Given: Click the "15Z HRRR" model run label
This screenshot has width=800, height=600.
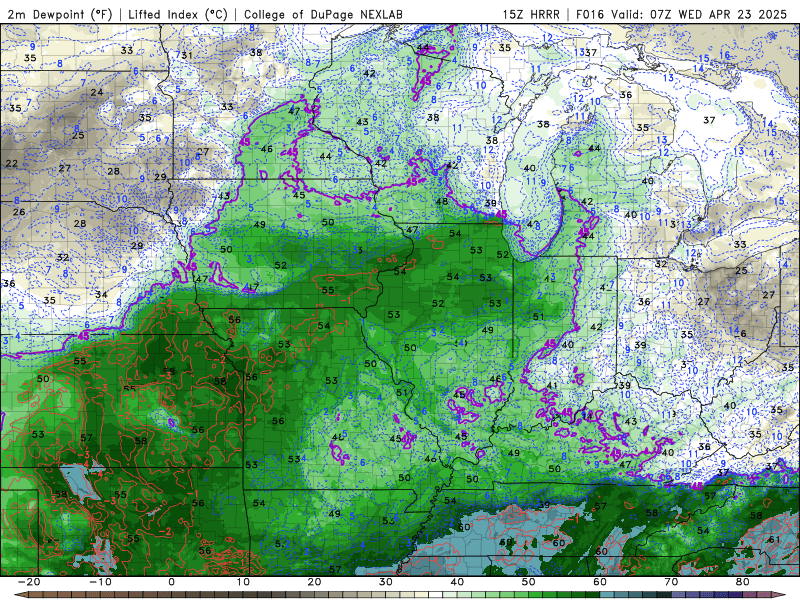Looking at the screenshot, I should tap(531, 14).
